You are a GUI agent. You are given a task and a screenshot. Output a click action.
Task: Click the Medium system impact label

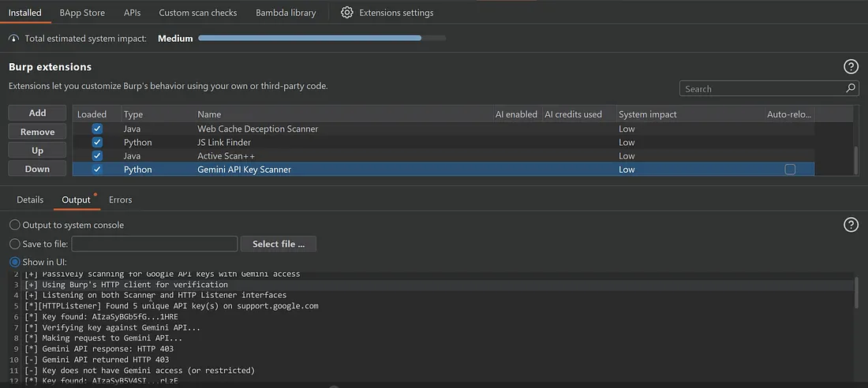point(175,39)
